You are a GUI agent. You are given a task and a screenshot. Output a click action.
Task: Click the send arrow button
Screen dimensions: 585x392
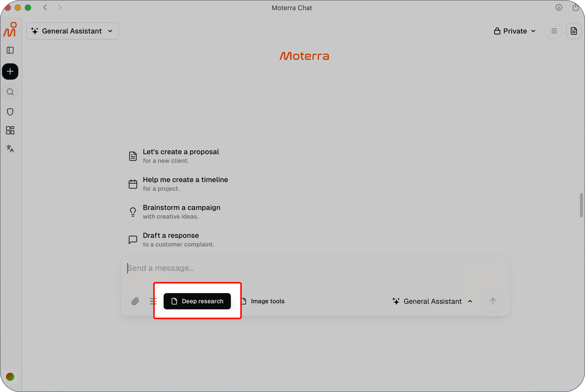pyautogui.click(x=493, y=301)
